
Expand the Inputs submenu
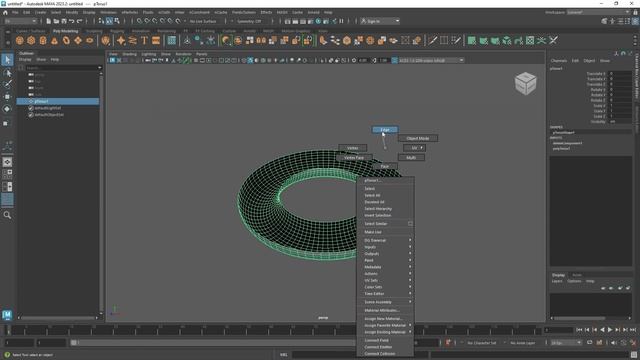tap(385, 247)
